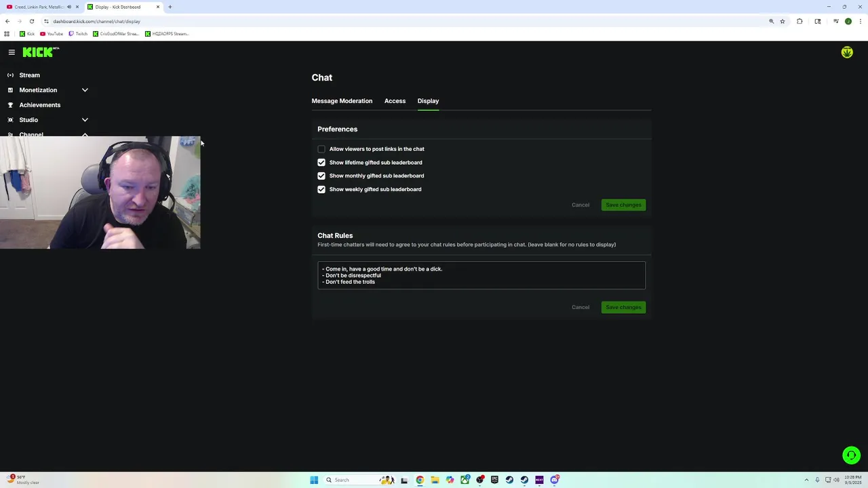The height and width of the screenshot is (488, 868).
Task: Switch to the Access tab
Action: 395,101
